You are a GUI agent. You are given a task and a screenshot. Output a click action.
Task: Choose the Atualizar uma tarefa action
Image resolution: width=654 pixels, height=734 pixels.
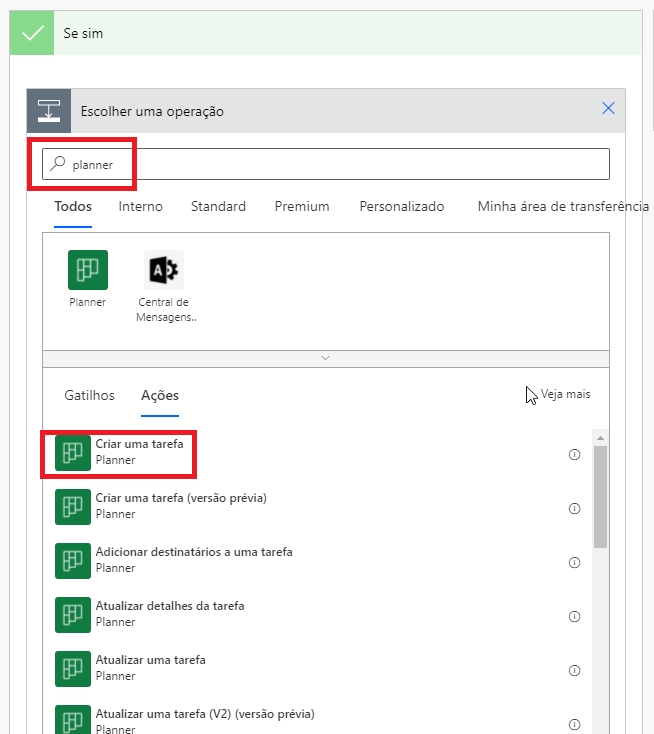point(317,668)
